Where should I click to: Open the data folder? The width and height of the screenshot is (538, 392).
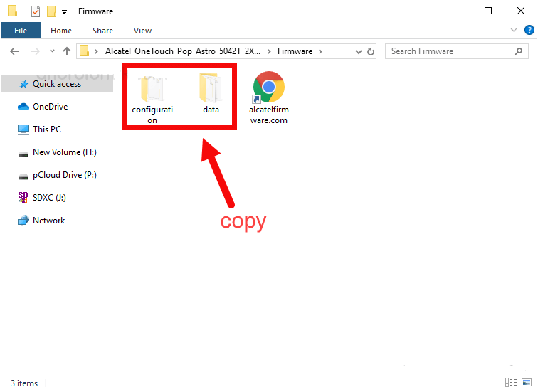pyautogui.click(x=211, y=91)
